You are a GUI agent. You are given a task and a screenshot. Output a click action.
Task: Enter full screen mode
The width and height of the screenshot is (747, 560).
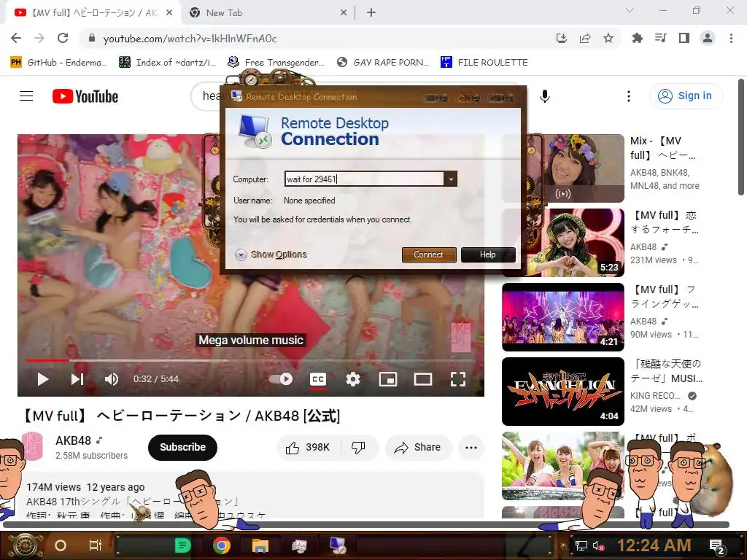click(458, 379)
